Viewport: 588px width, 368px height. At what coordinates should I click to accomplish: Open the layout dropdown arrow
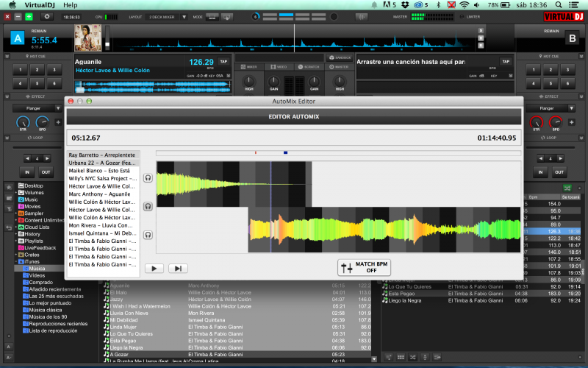184,17
